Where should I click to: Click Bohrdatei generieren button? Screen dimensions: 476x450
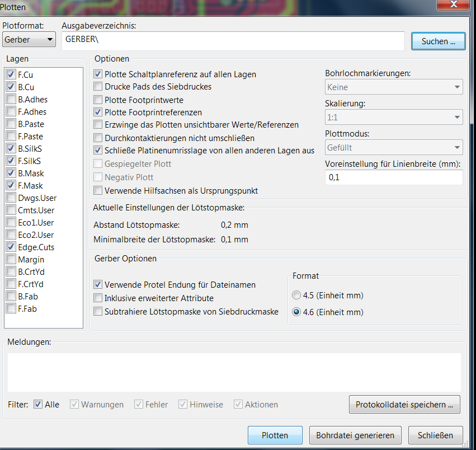(x=355, y=435)
